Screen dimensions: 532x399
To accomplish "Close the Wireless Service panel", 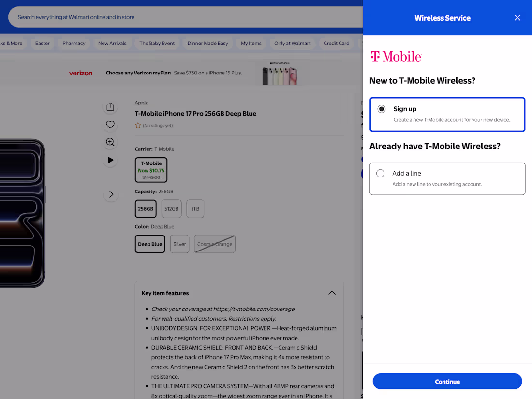I will [x=517, y=17].
